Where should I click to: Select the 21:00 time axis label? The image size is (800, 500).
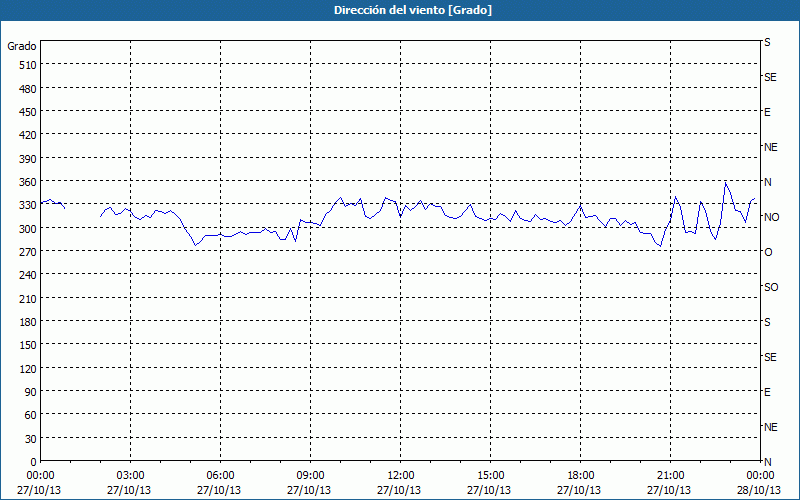(670, 476)
